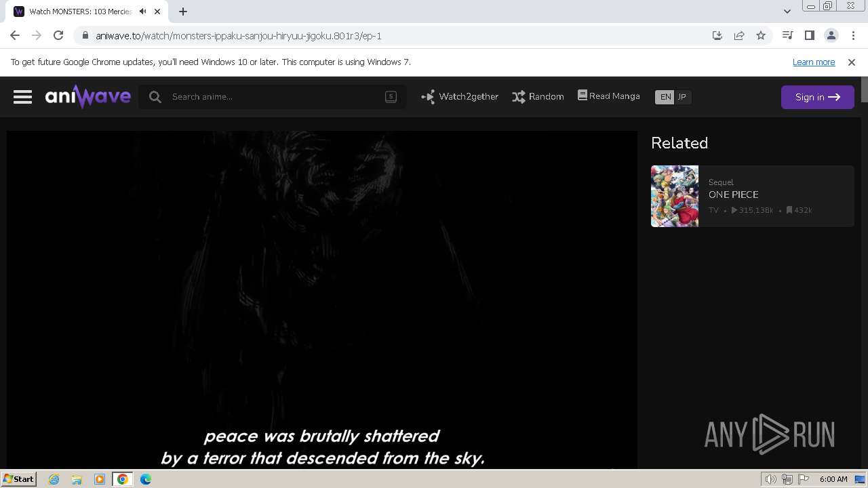Click Learn more link in update notice
Image resolution: width=868 pixels, height=488 pixels.
(814, 62)
